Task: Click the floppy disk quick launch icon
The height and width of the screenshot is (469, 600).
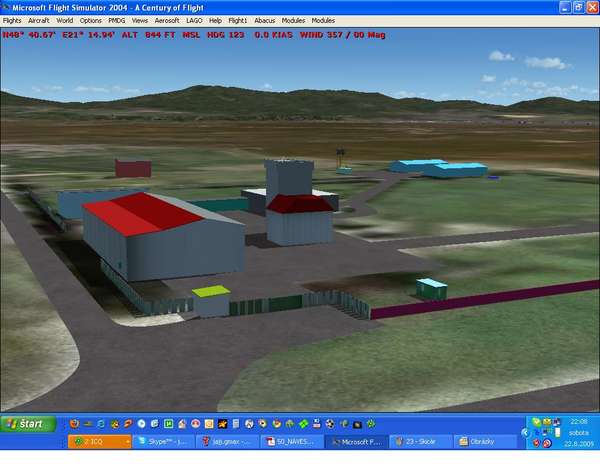Action: point(317,423)
